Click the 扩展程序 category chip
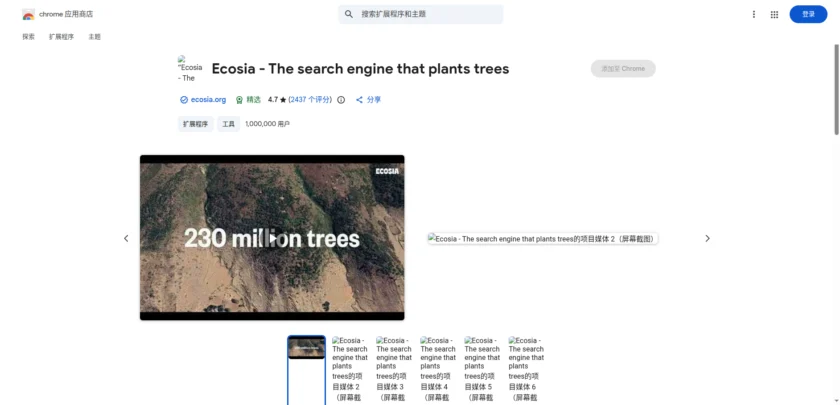 (x=196, y=124)
